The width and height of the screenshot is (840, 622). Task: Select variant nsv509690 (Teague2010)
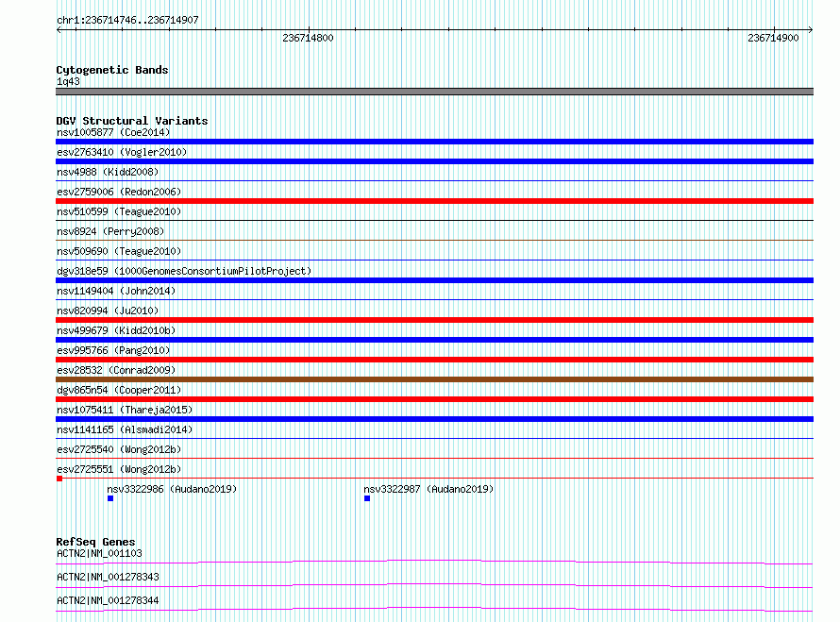[x=119, y=251]
